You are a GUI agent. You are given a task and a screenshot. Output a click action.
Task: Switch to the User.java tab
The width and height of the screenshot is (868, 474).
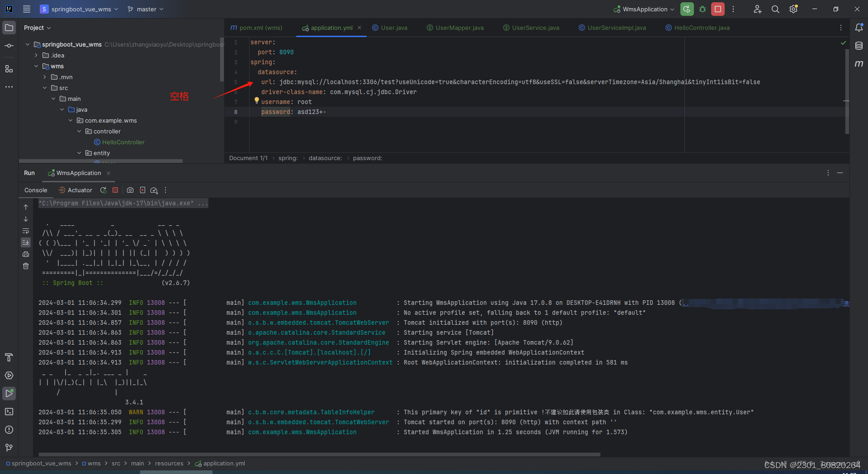(394, 28)
